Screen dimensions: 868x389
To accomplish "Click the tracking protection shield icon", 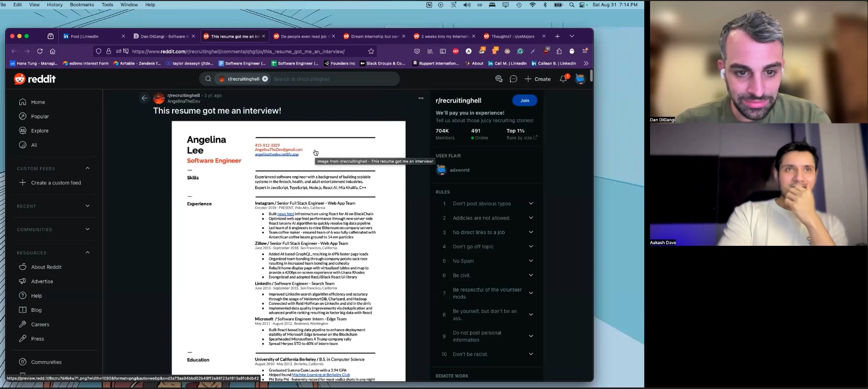I will pyautogui.click(x=98, y=51).
